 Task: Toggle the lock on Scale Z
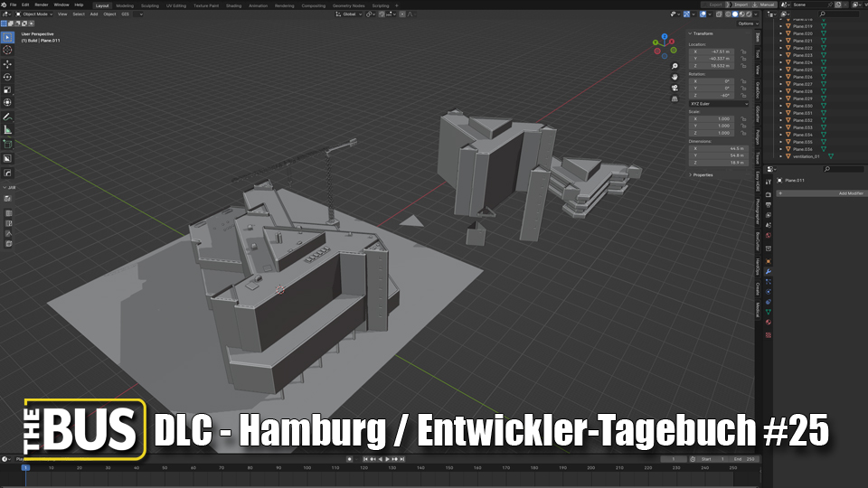[x=743, y=133]
